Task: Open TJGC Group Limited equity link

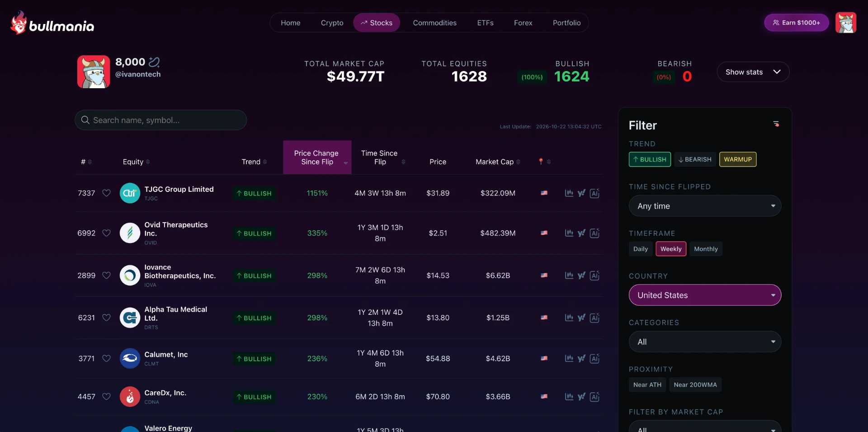Action: pyautogui.click(x=179, y=189)
